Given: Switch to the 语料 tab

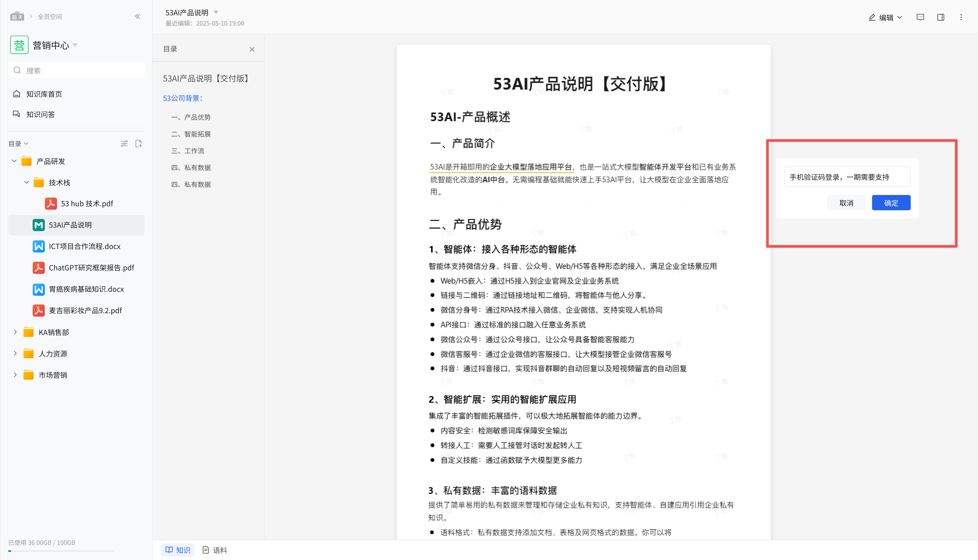Looking at the screenshot, I should [x=215, y=550].
